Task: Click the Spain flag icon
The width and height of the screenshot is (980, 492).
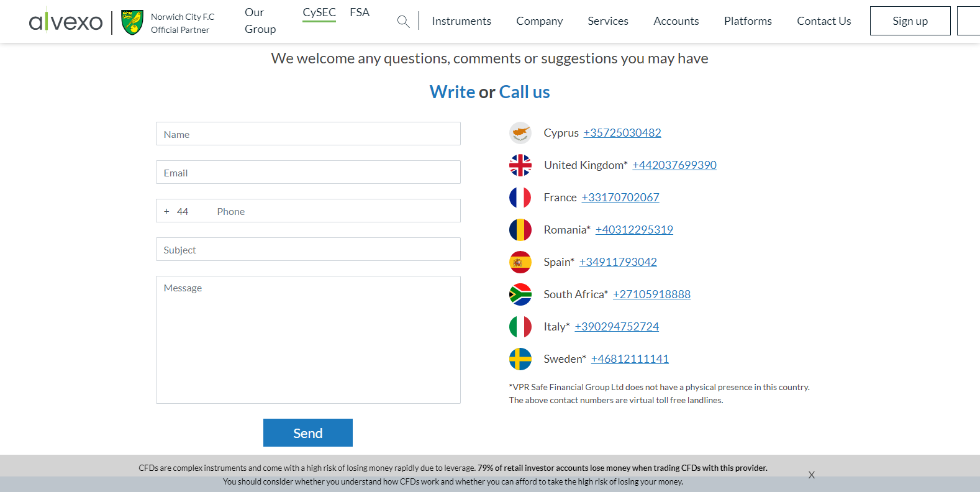Action: [520, 262]
